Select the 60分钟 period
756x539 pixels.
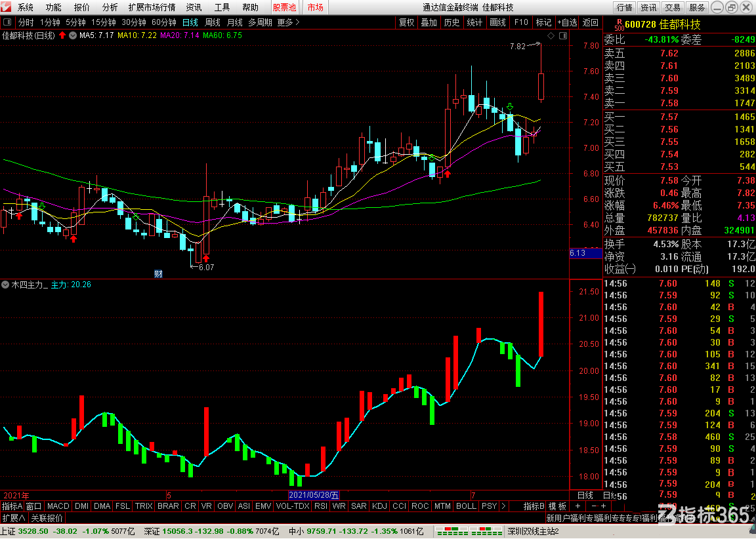[x=164, y=23]
